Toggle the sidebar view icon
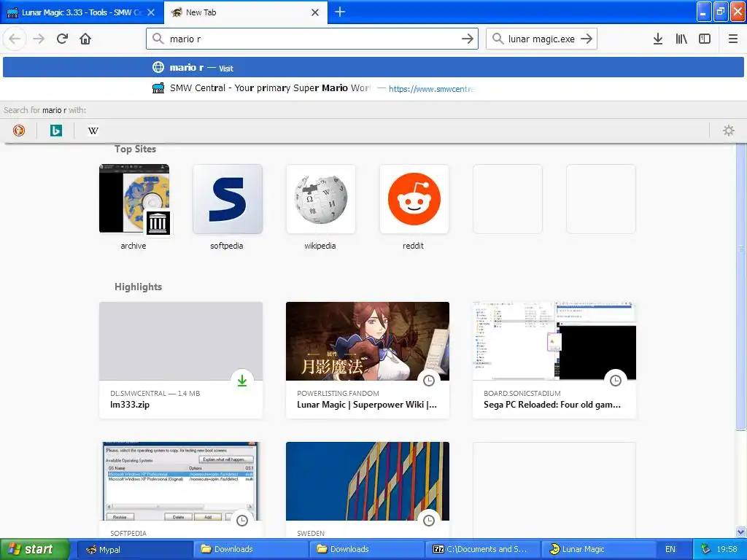 (x=705, y=39)
